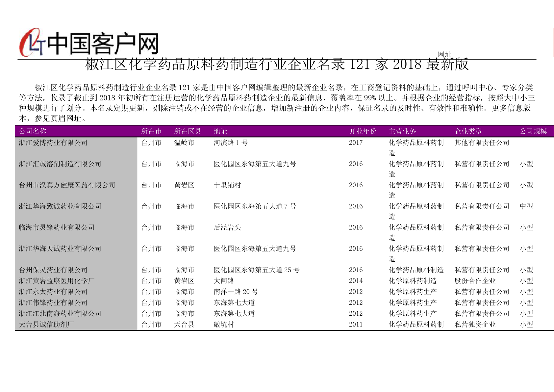Click the 十里铺村 address cell
Screen dimensions: 554x392
tap(227, 185)
